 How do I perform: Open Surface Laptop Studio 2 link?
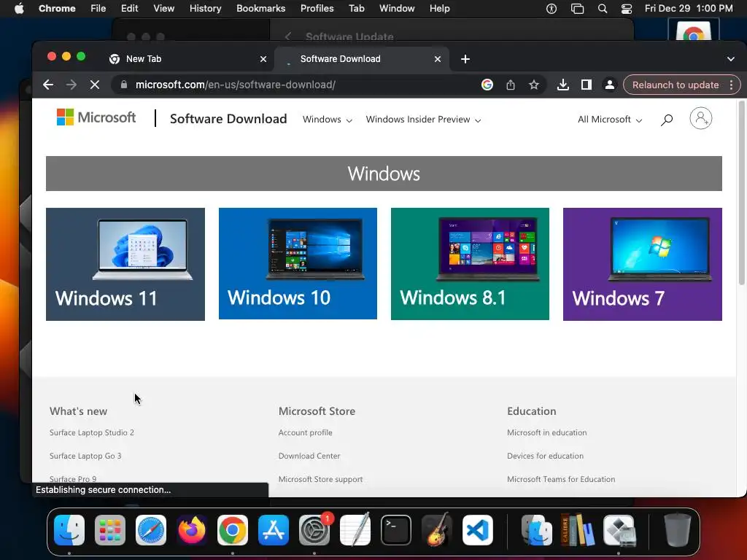tap(91, 432)
